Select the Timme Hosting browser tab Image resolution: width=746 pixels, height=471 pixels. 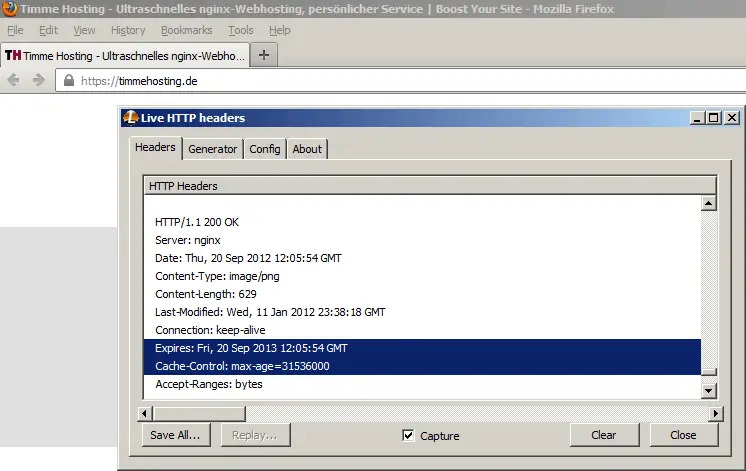[x=125, y=56]
